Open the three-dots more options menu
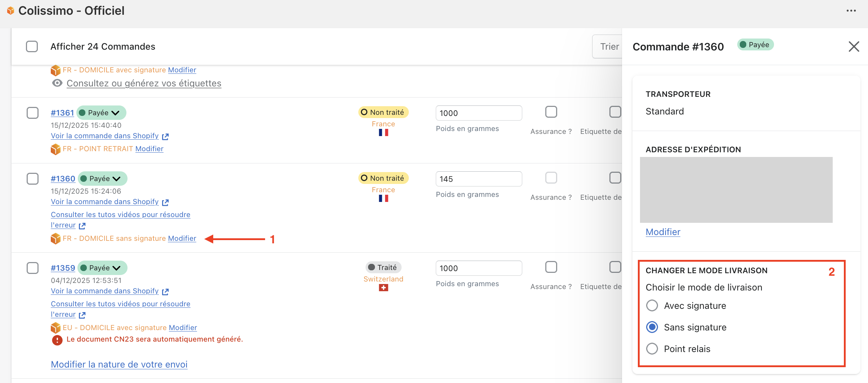 (x=851, y=11)
